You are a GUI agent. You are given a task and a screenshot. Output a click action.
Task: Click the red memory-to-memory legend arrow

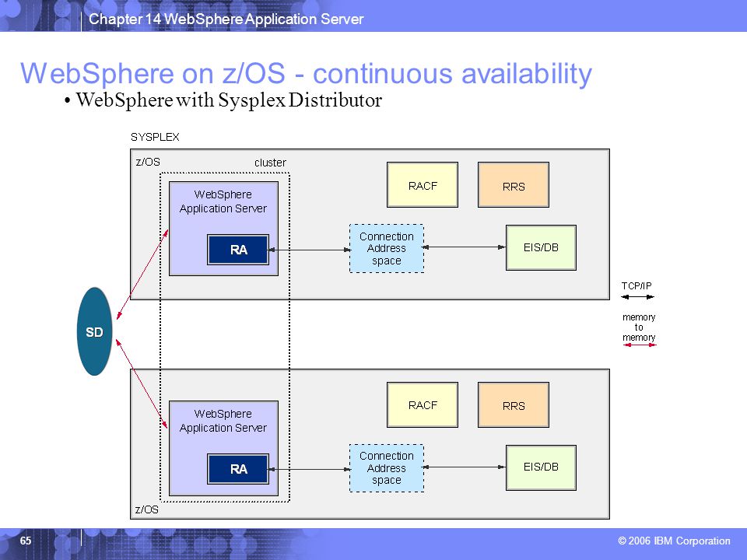point(640,345)
